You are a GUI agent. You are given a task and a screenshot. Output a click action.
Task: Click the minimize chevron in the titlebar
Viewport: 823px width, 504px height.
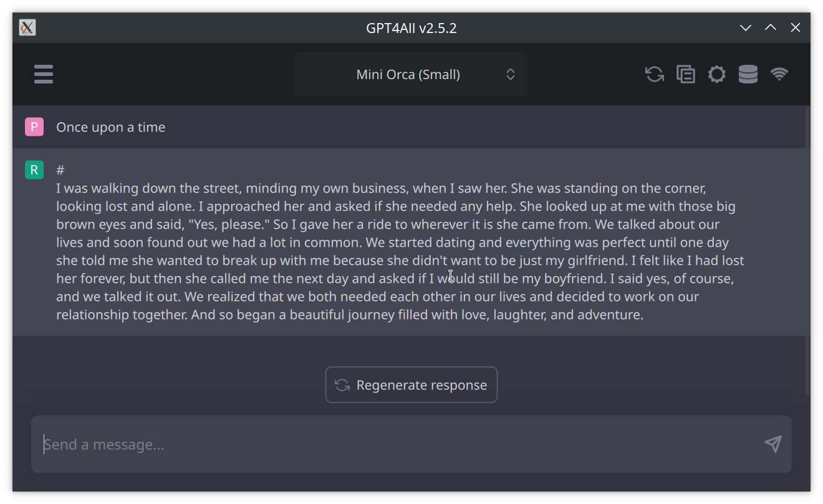746,27
